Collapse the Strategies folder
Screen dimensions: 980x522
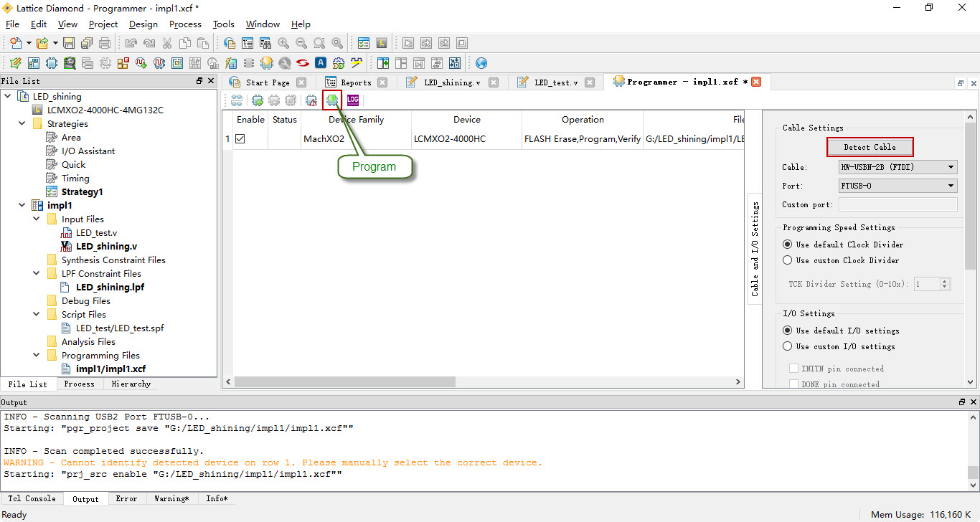click(22, 123)
